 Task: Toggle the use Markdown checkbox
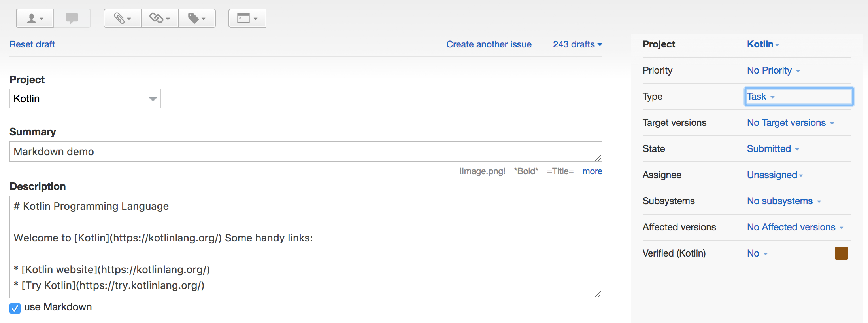coord(15,308)
